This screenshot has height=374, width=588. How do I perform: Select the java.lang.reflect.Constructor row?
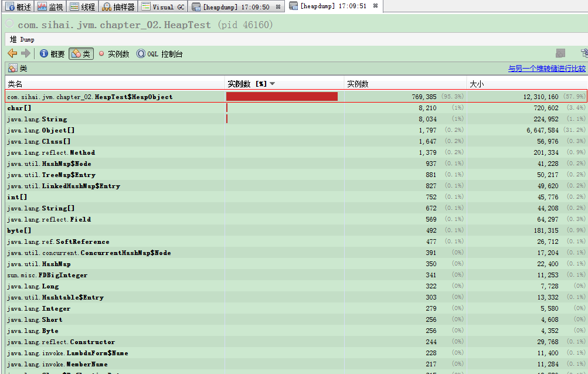click(x=296, y=342)
